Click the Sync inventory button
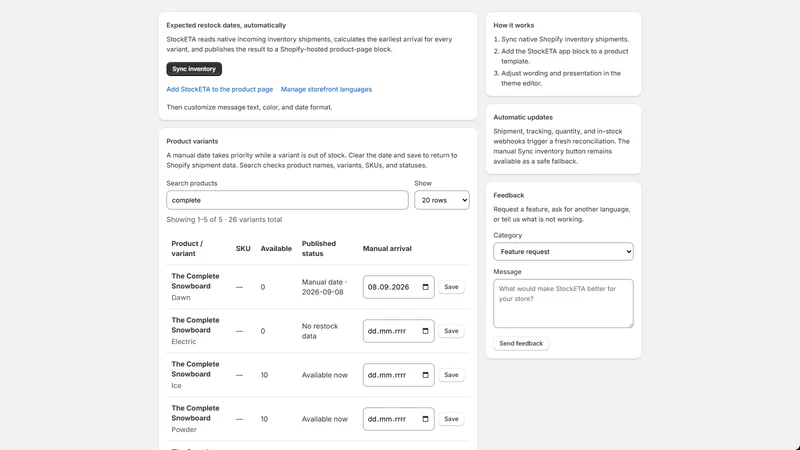This screenshot has width=800, height=450. (194, 69)
